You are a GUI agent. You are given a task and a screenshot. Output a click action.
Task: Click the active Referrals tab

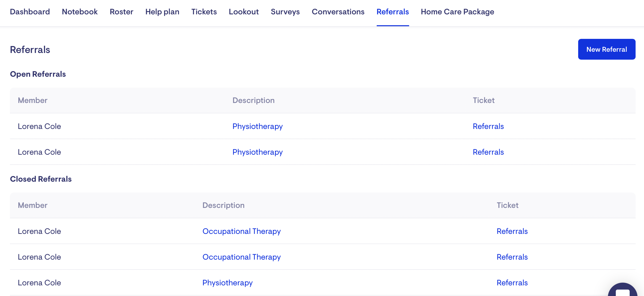coord(393,12)
